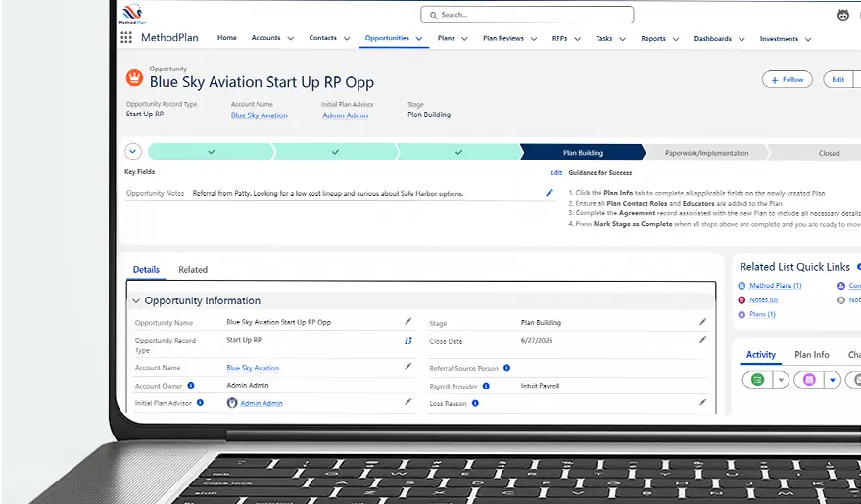The width and height of the screenshot is (861, 504).
Task: Open the Contacts tab
Action: 323,38
